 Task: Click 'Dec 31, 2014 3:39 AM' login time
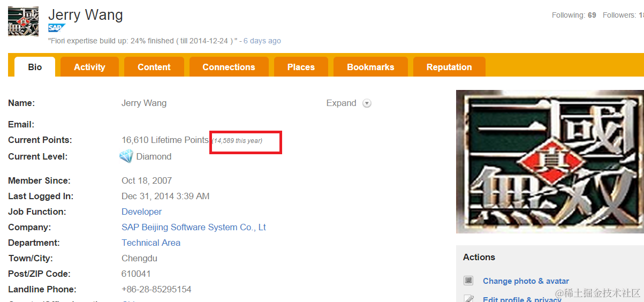[x=165, y=196]
